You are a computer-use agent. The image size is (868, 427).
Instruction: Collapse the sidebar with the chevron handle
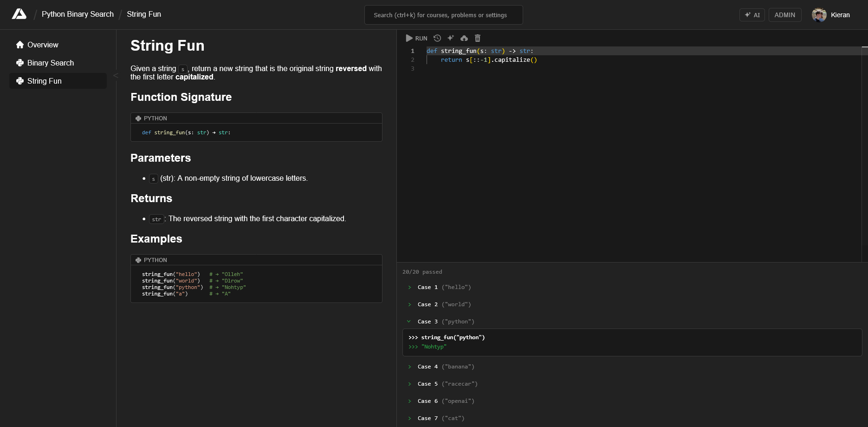116,75
